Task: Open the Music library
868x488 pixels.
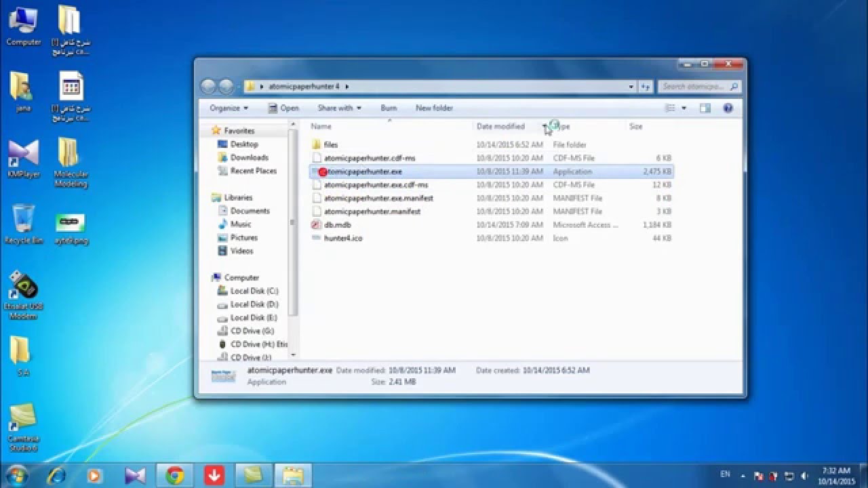Action: (241, 224)
